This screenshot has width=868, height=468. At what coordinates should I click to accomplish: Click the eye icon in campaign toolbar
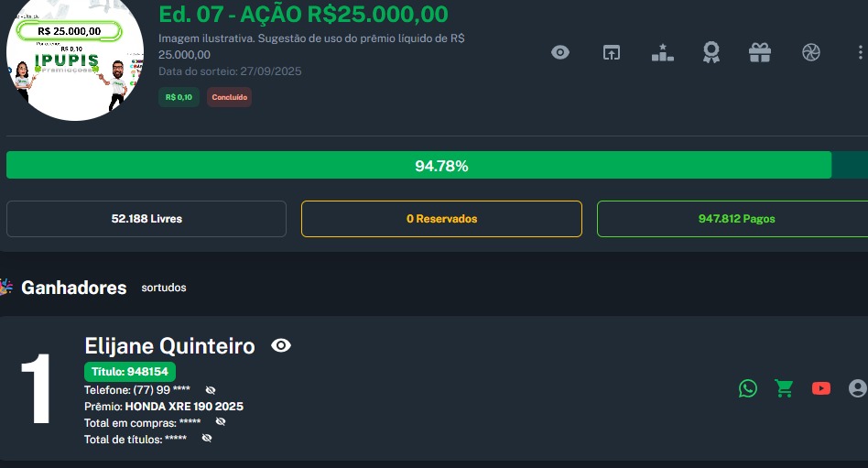click(x=560, y=52)
